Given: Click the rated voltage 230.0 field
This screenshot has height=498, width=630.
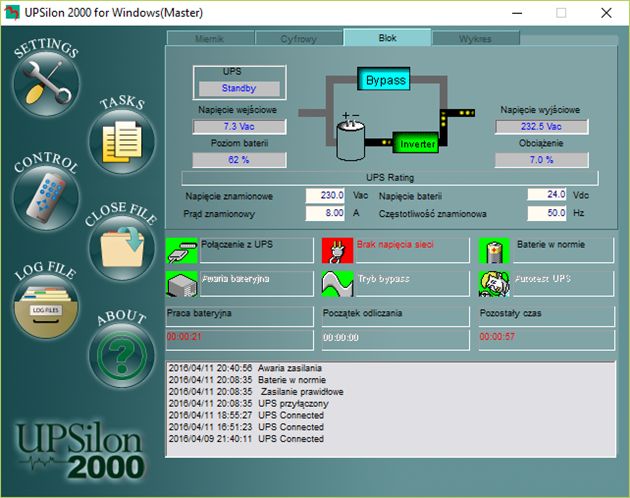Looking at the screenshot, I should coord(325,195).
